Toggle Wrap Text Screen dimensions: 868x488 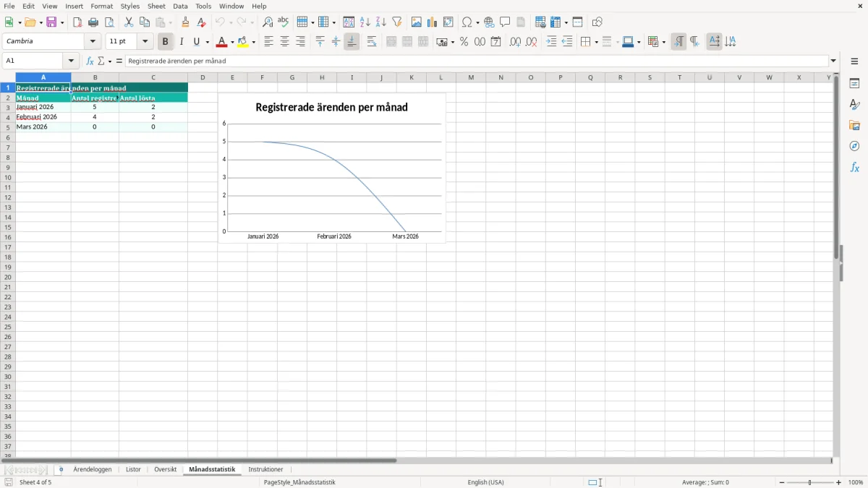(x=372, y=42)
